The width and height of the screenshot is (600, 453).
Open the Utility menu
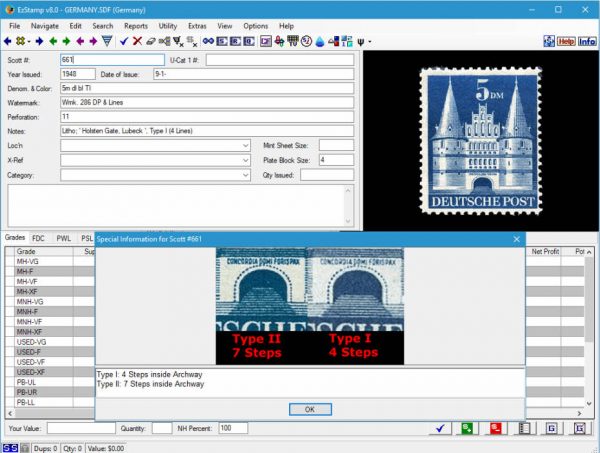tap(167, 25)
